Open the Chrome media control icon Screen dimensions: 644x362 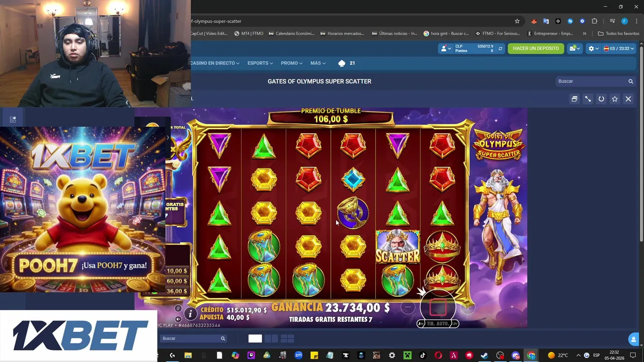pyautogui.click(x=612, y=21)
